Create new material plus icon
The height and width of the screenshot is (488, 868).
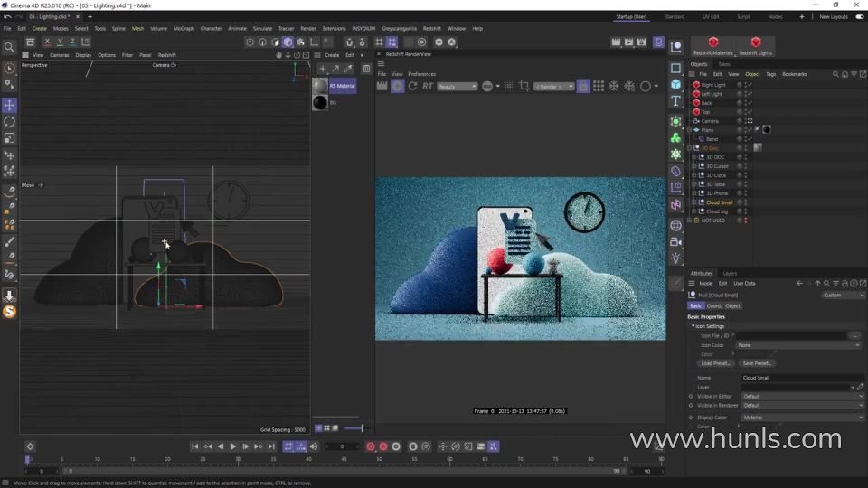(323, 69)
